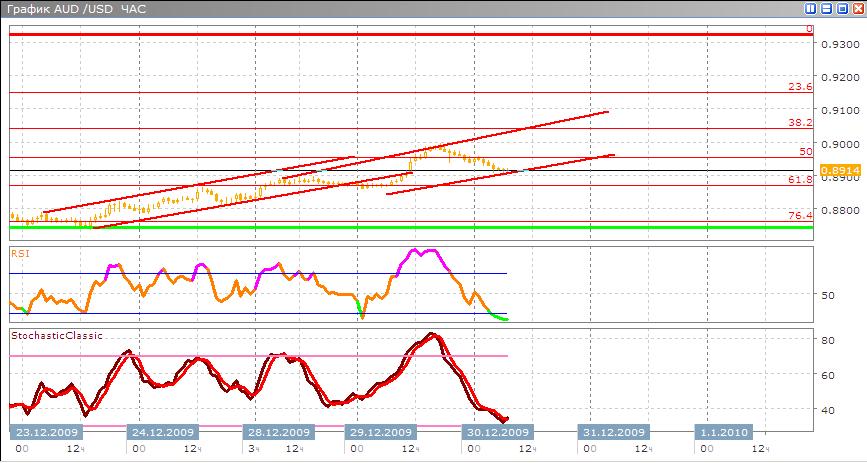The image size is (867, 463).
Task: Select the 30.12.2009 date marker
Action: (495, 432)
